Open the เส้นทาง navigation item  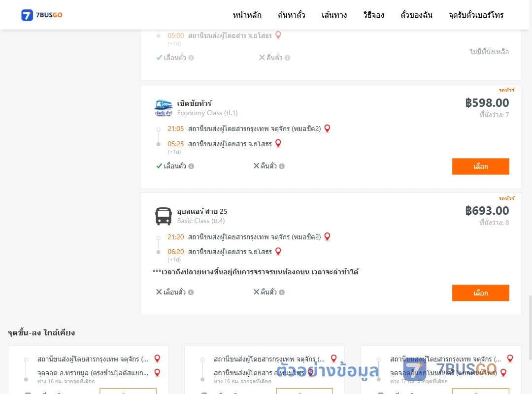pyautogui.click(x=334, y=15)
